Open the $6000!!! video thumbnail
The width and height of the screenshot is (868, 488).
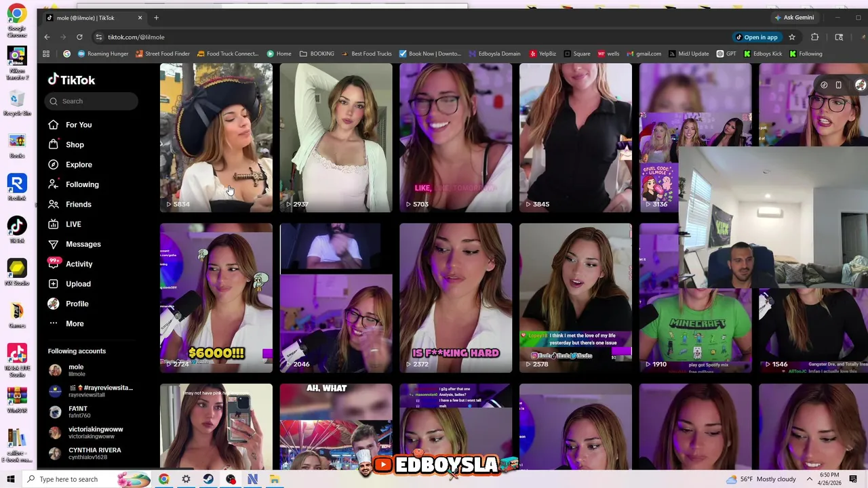[216, 298]
